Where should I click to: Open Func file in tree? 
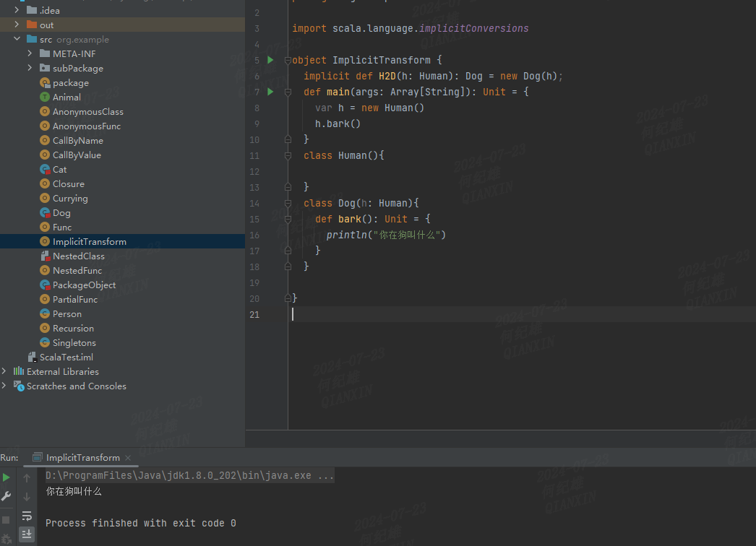tap(62, 227)
